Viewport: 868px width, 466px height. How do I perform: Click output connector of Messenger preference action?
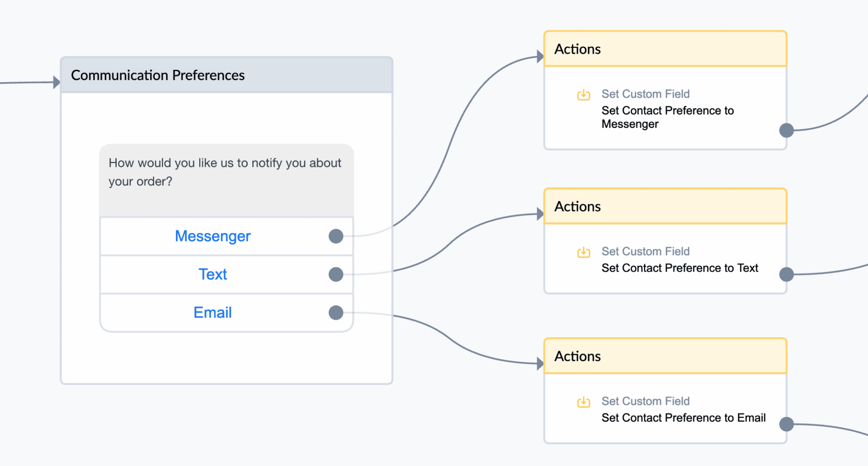pos(787,130)
